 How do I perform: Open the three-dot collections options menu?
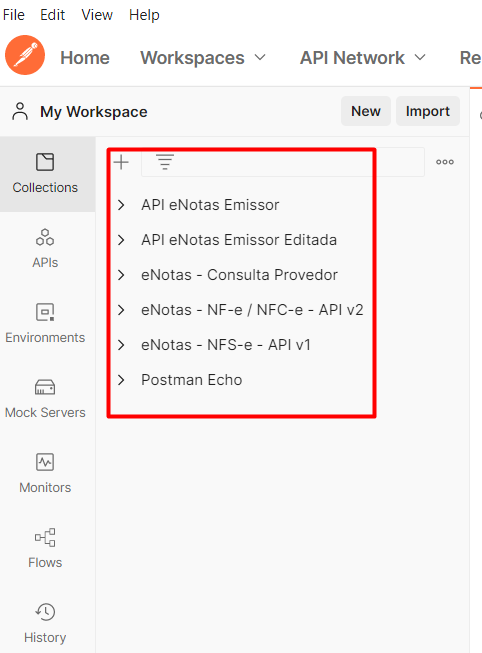(x=445, y=162)
